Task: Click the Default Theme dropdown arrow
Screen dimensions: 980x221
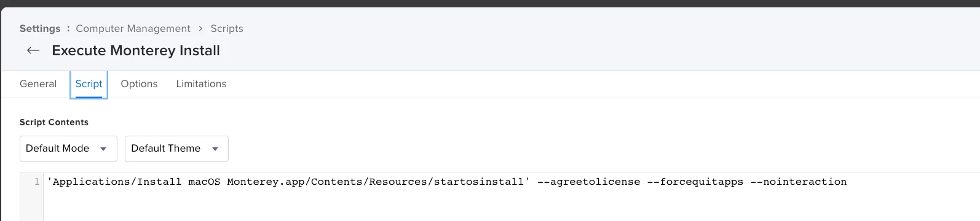Action: coord(215,149)
